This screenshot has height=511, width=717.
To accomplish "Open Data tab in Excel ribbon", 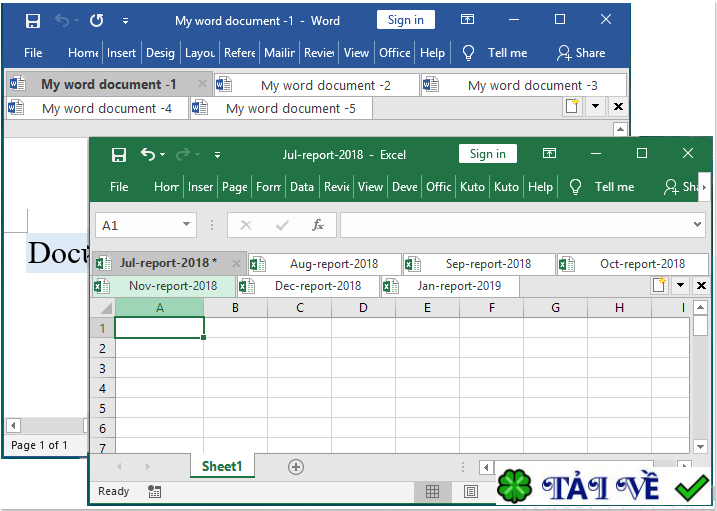I will click(302, 187).
